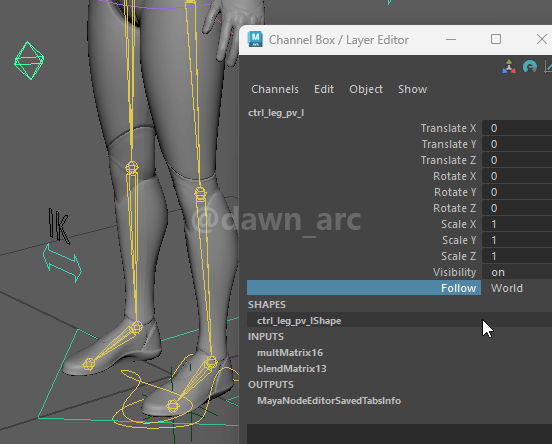Maximize the Channel Box / Layer Editor window
This screenshot has height=444, width=552.
click(x=496, y=39)
